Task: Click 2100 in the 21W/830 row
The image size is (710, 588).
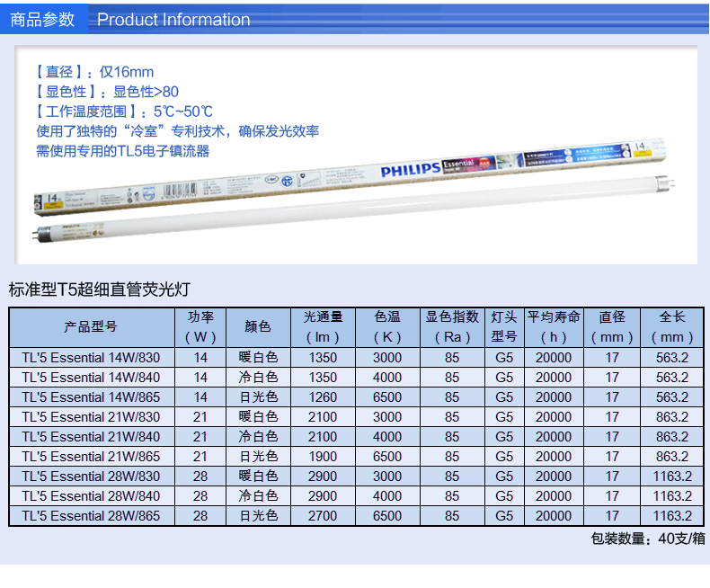Action: (x=323, y=417)
